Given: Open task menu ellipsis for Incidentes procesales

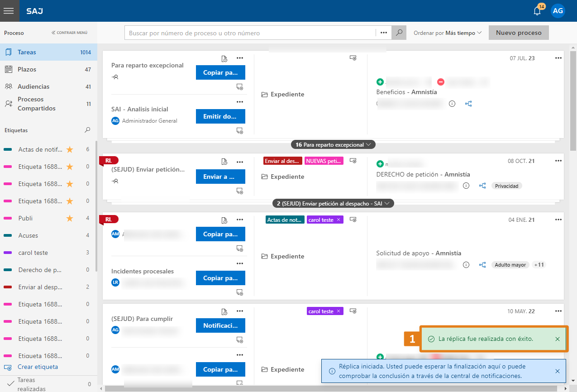Looking at the screenshot, I should [x=240, y=263].
